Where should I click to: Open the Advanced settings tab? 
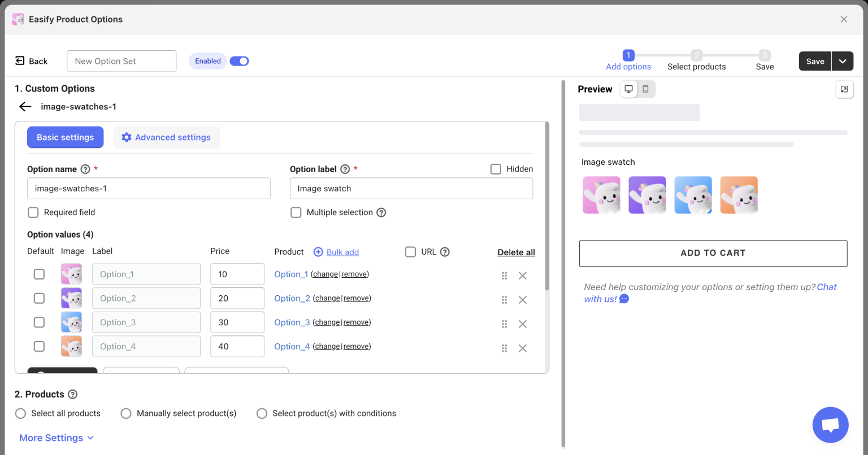coord(167,137)
